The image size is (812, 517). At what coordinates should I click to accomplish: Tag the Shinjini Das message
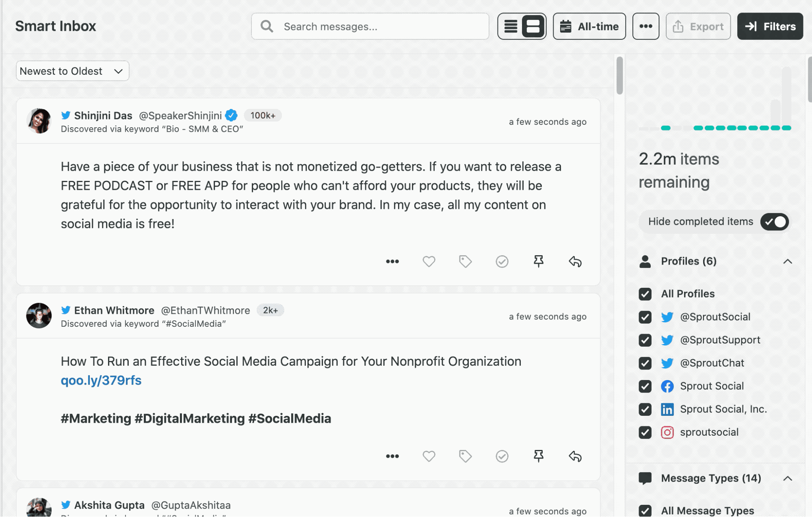coord(465,261)
